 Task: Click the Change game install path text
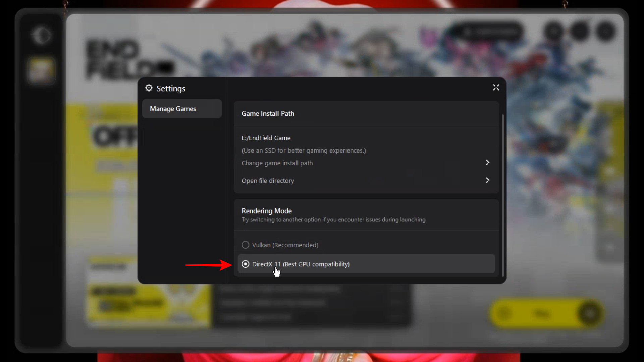(277, 163)
